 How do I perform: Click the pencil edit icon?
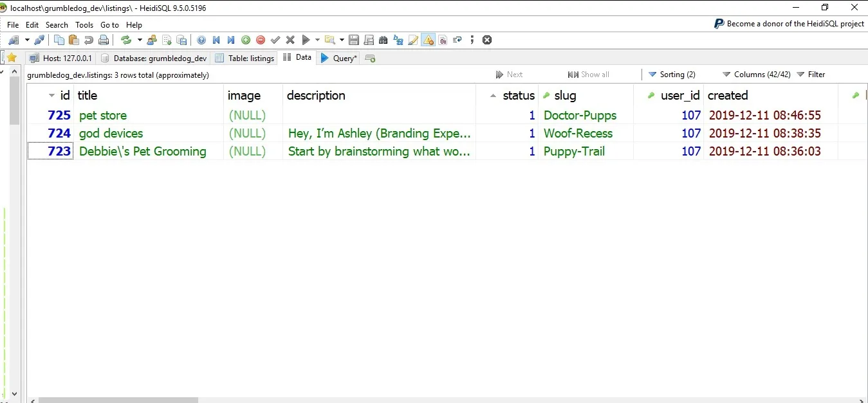pyautogui.click(x=413, y=40)
